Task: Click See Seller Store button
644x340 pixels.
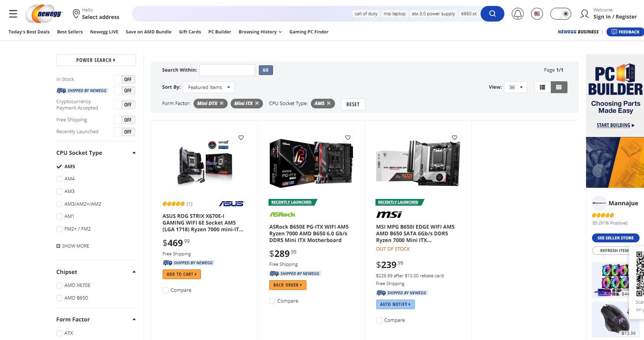Action: (615, 238)
